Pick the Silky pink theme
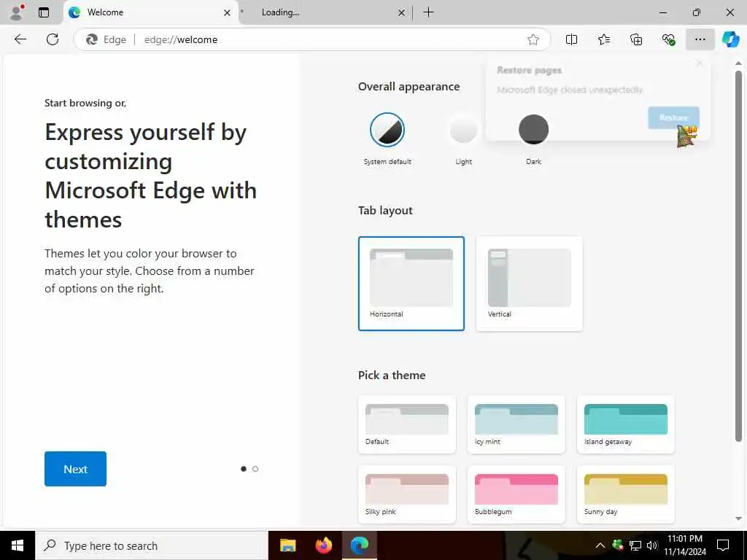 point(407,494)
